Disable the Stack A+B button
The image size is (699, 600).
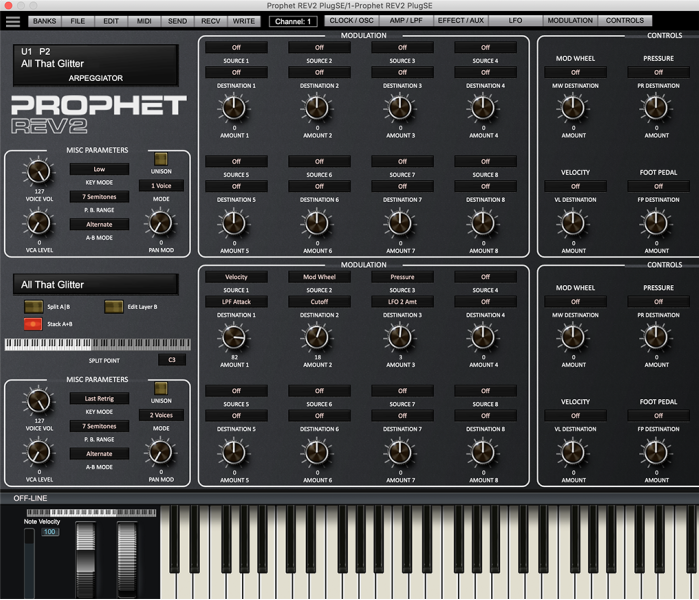pos(33,324)
